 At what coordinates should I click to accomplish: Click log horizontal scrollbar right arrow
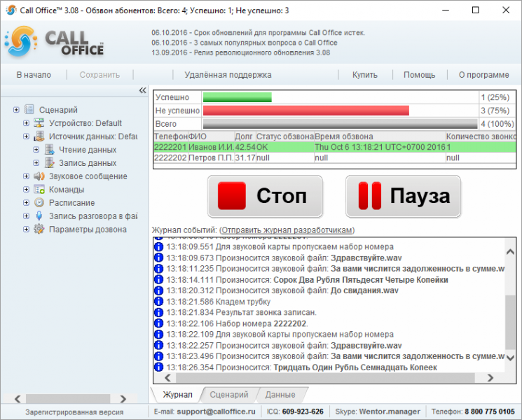coord(490,378)
